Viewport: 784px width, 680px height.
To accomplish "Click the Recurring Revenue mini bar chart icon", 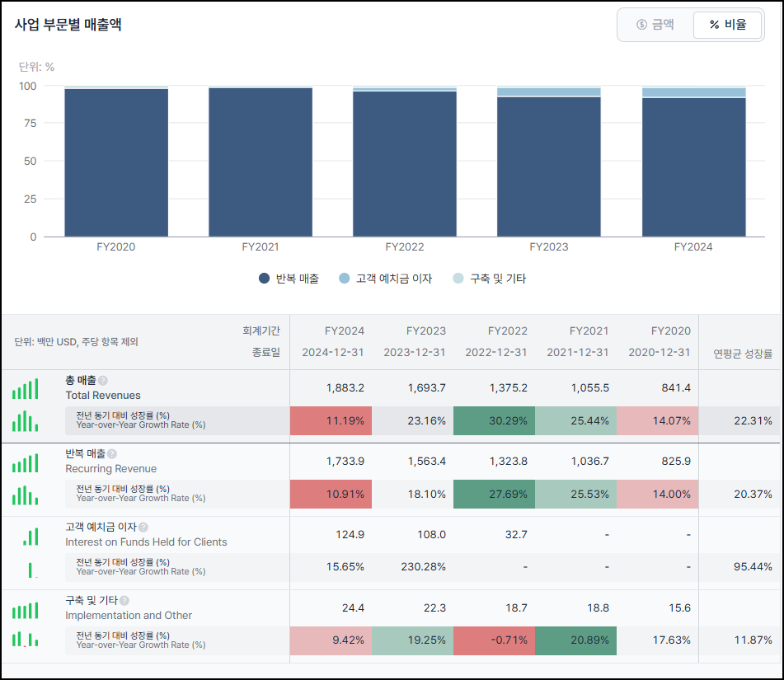I will point(26,462).
